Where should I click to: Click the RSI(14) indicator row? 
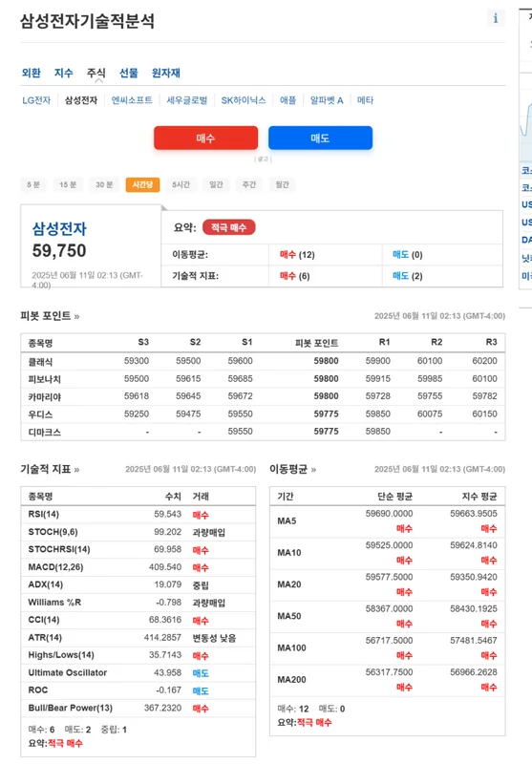pyautogui.click(x=138, y=515)
